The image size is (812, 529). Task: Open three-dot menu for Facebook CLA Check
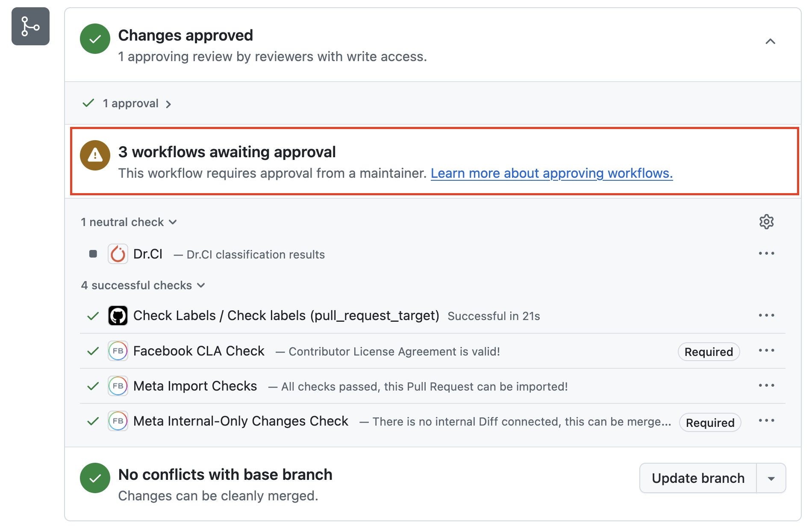pos(766,351)
